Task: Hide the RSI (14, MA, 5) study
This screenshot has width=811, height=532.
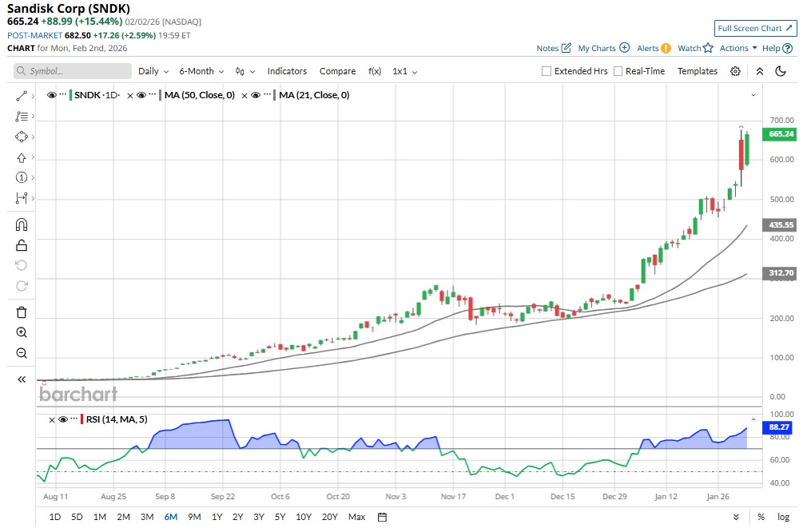Action: pos(63,419)
